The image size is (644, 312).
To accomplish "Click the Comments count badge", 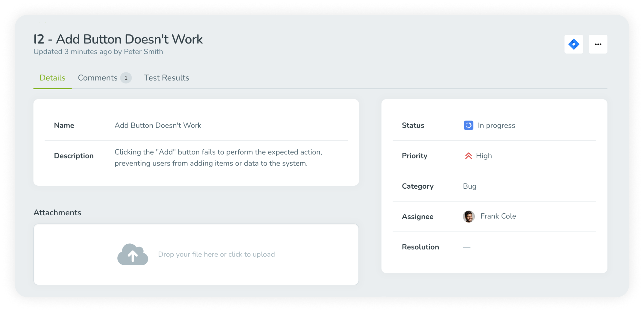I will pyautogui.click(x=126, y=78).
